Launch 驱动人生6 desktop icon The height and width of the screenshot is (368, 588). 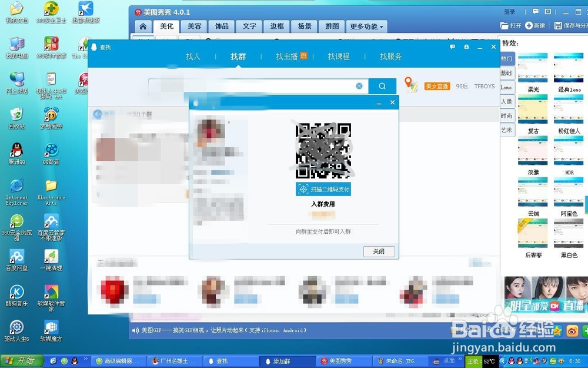(17, 330)
